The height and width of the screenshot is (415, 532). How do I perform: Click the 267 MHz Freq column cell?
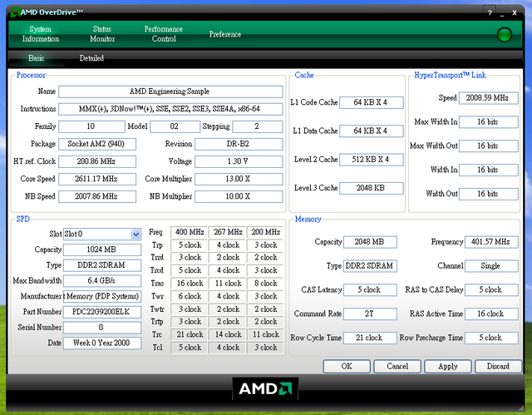point(228,232)
